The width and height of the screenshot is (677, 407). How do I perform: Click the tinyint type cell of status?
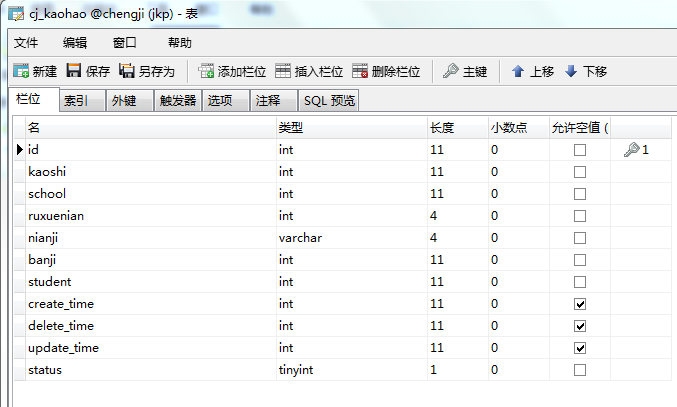352,370
